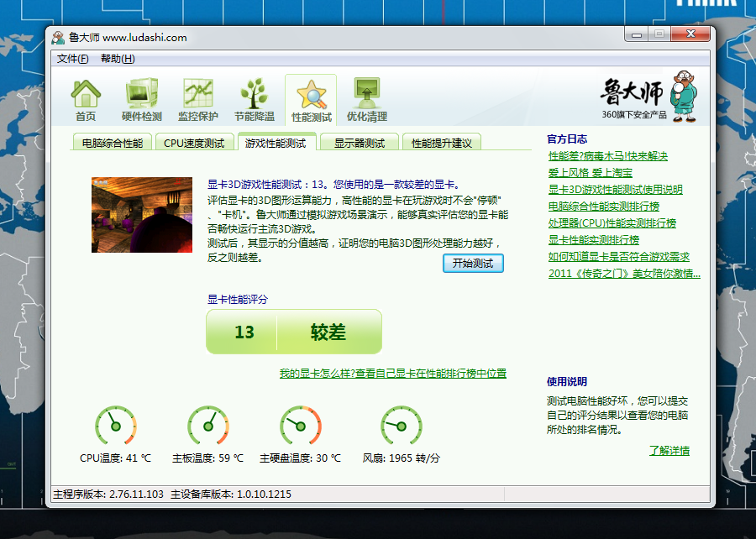Image resolution: width=756 pixels, height=539 pixels.
Task: Close the 鲁大师 window
Action: pyautogui.click(x=690, y=34)
